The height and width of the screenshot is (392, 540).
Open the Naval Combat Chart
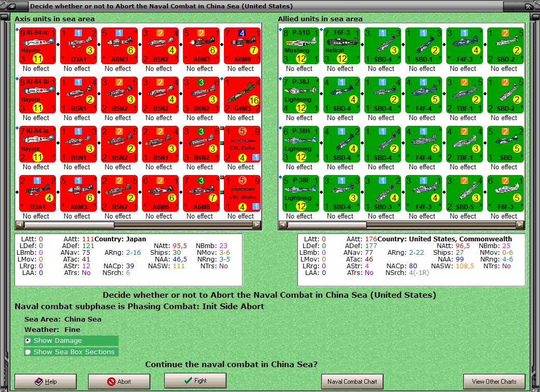pyautogui.click(x=352, y=382)
